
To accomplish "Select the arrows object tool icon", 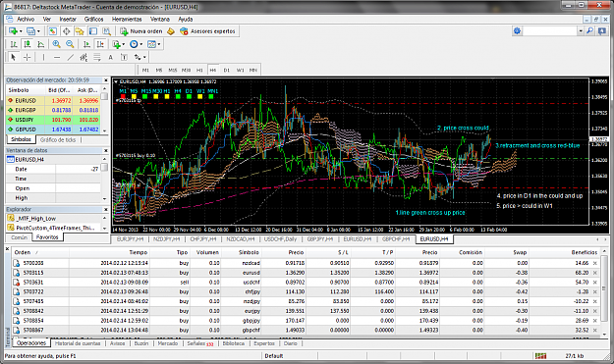I will (138, 57).
